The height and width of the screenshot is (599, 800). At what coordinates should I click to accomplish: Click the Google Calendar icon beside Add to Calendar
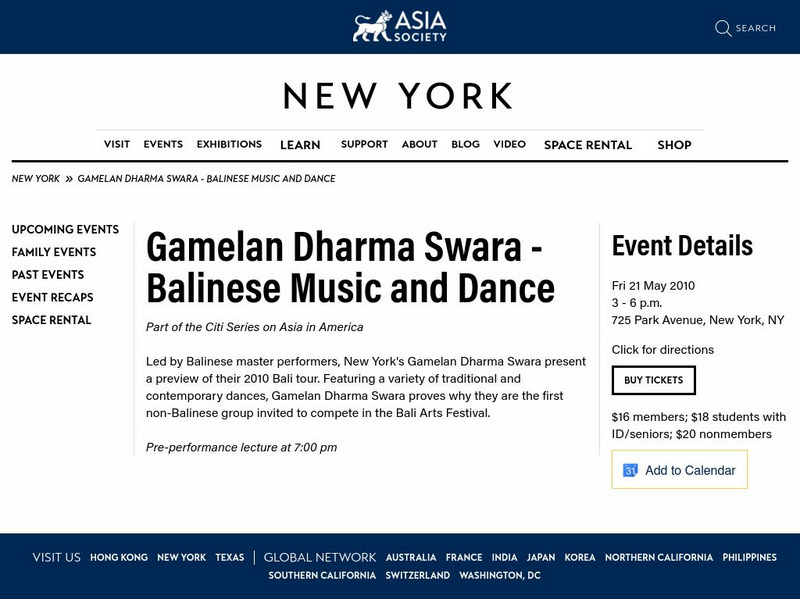(629, 469)
